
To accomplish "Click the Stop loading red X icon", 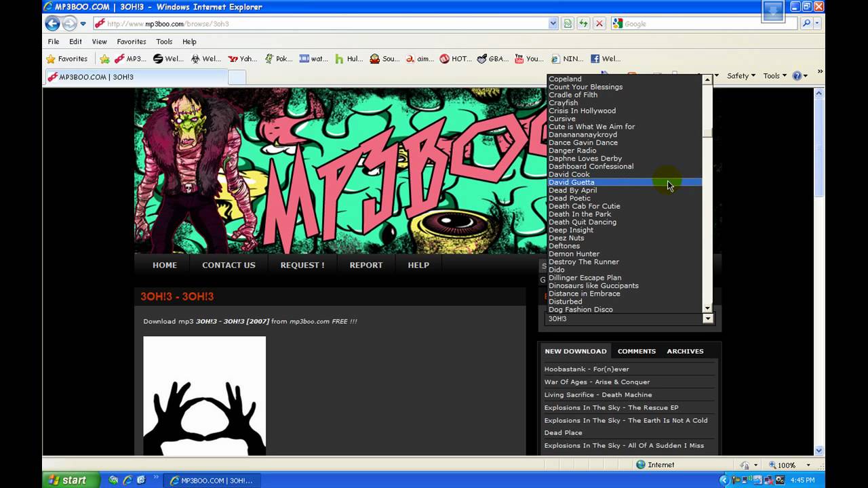I will point(599,23).
